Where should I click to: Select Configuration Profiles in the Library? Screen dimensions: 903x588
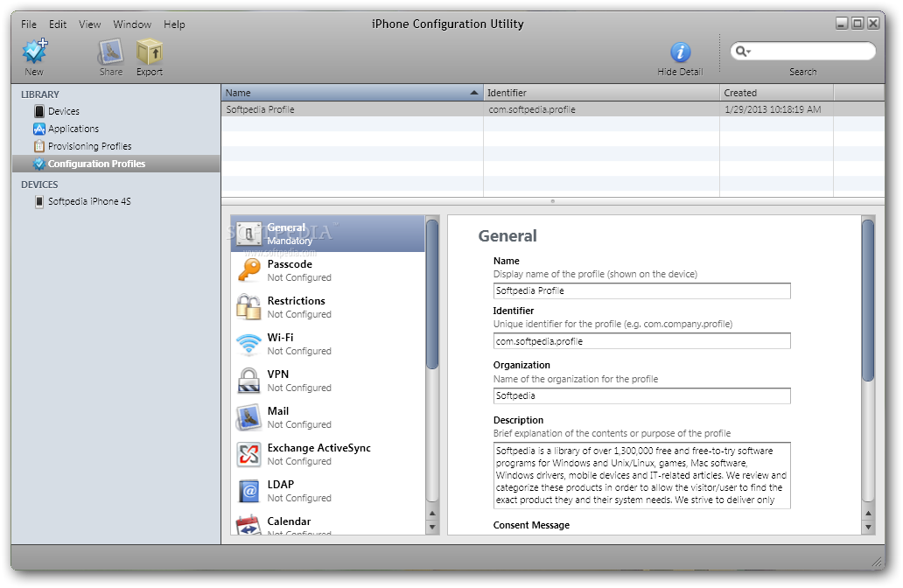(96, 164)
